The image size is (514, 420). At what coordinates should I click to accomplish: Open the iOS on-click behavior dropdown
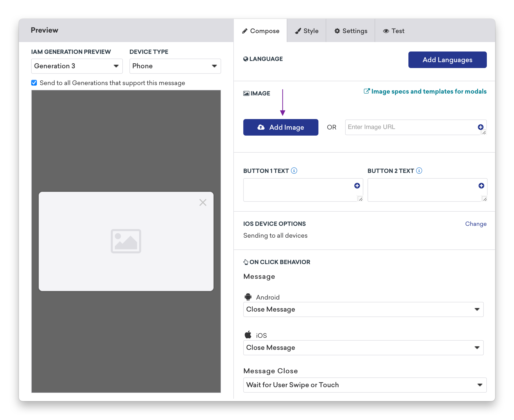click(x=363, y=347)
